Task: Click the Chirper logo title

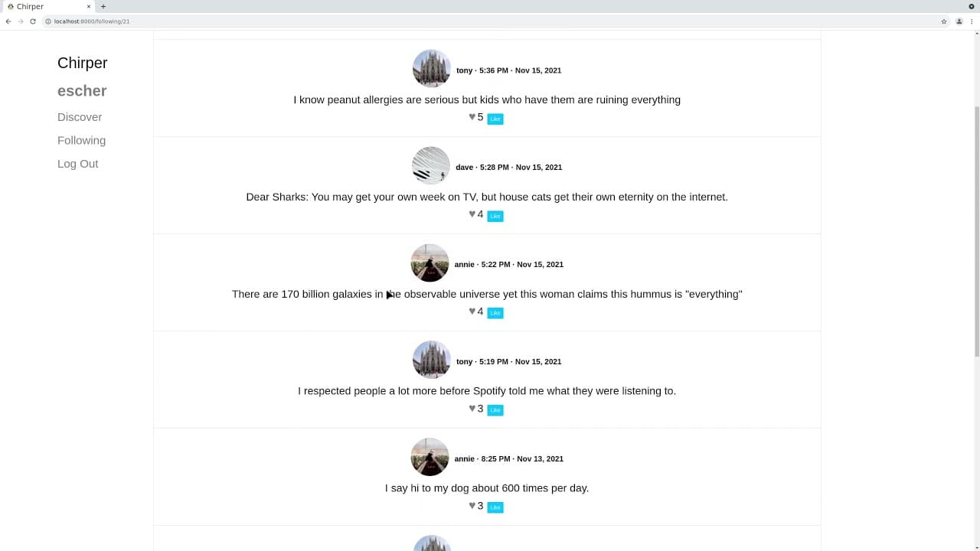Action: (83, 63)
